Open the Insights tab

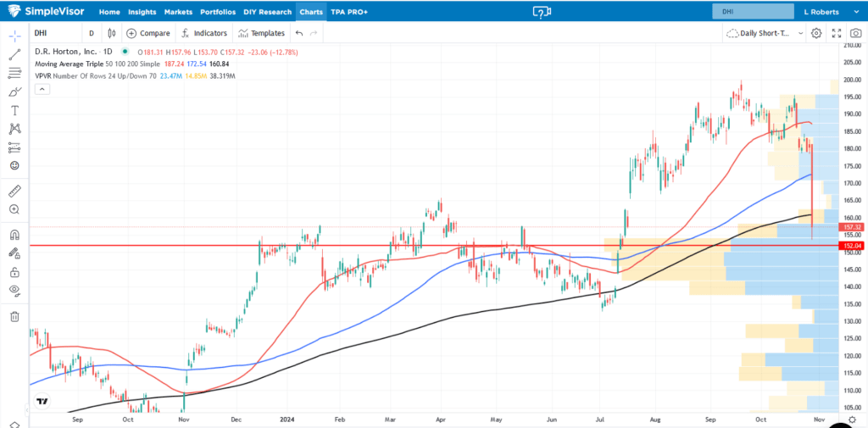142,12
